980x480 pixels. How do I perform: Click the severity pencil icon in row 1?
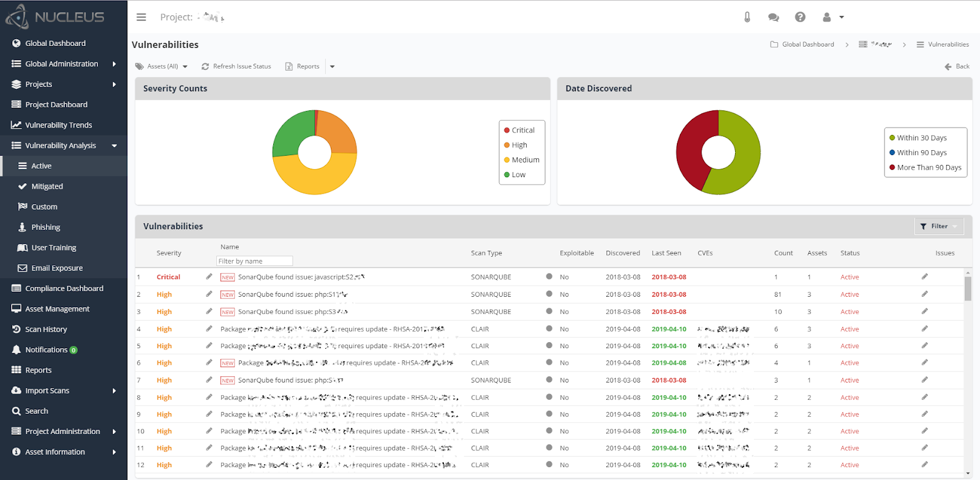click(209, 276)
